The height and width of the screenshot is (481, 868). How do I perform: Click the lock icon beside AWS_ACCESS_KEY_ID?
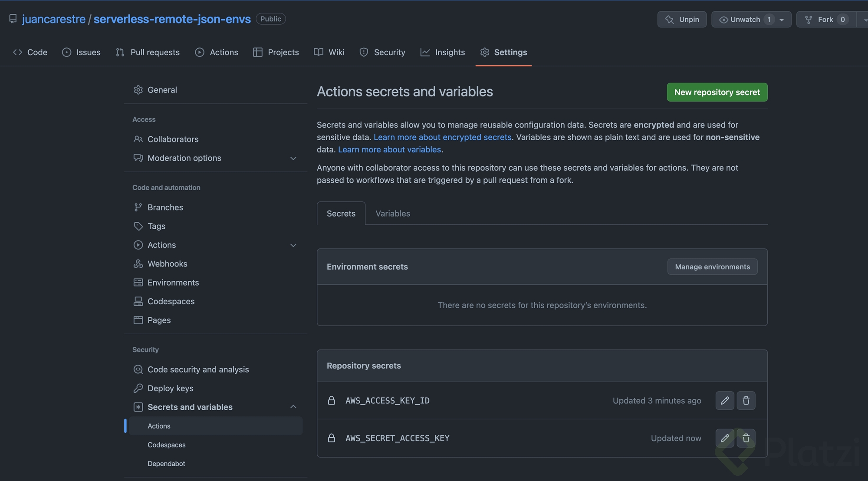tap(332, 400)
